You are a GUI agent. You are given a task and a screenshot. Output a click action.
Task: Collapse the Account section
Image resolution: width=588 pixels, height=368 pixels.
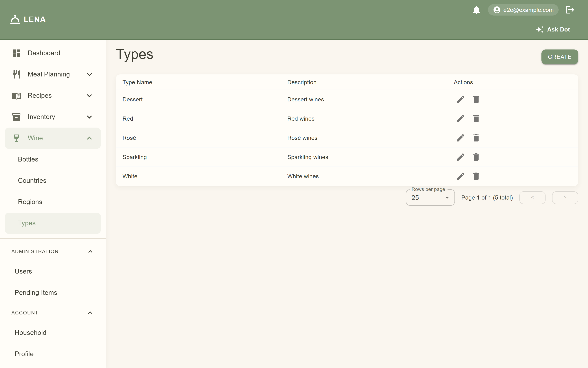53,313
